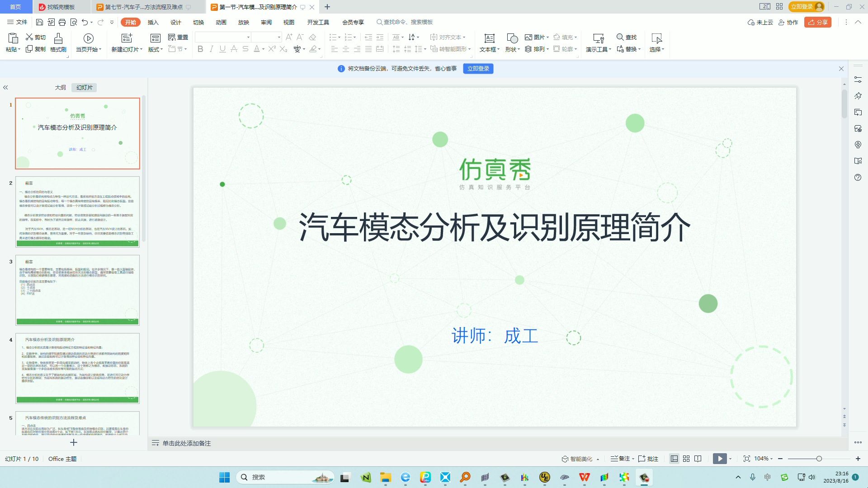Click the 分享 share button

(817, 22)
